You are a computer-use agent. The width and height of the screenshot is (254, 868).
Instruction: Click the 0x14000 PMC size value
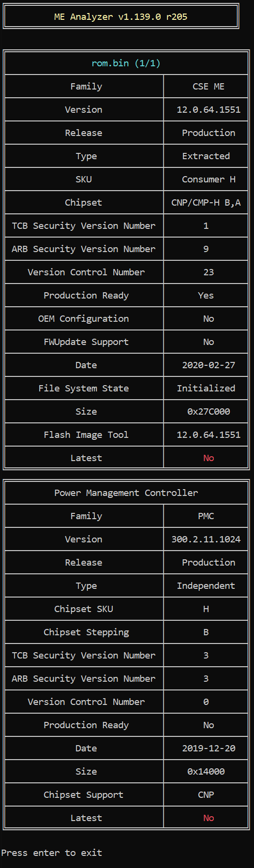click(x=206, y=772)
